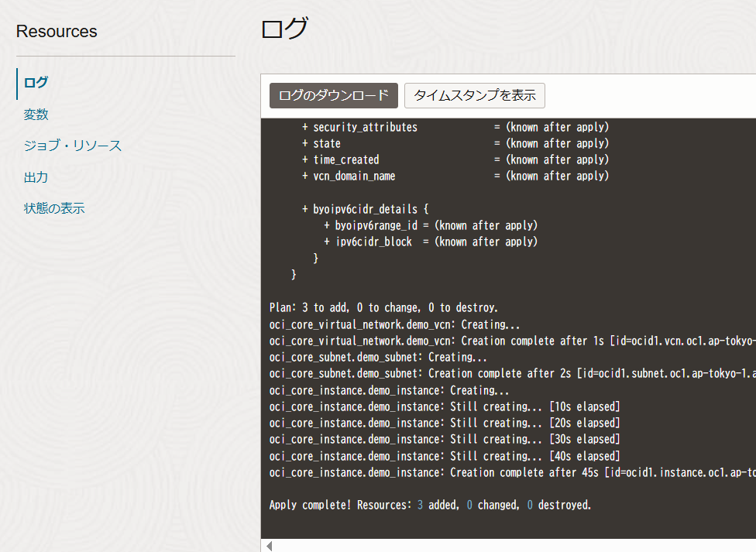Click 'demo_subnet: Creating...' log line

pyautogui.click(x=378, y=357)
